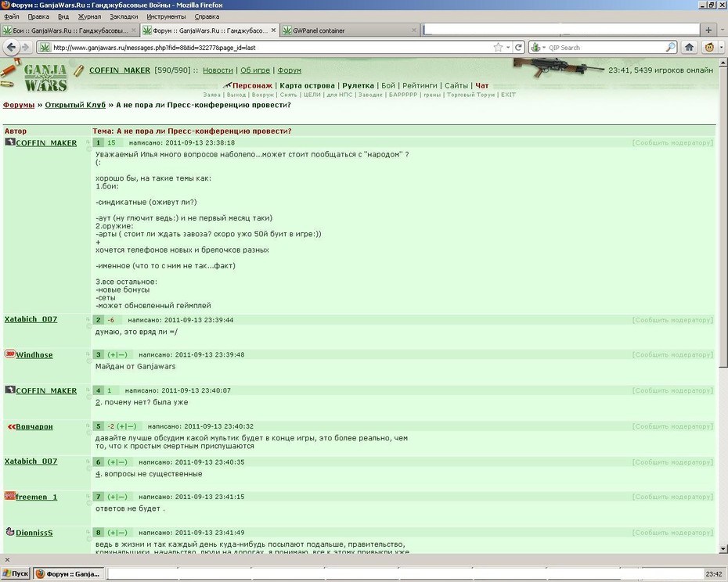
Task: Open the COFFIN_MAKER profile link in header
Action: (x=119, y=70)
